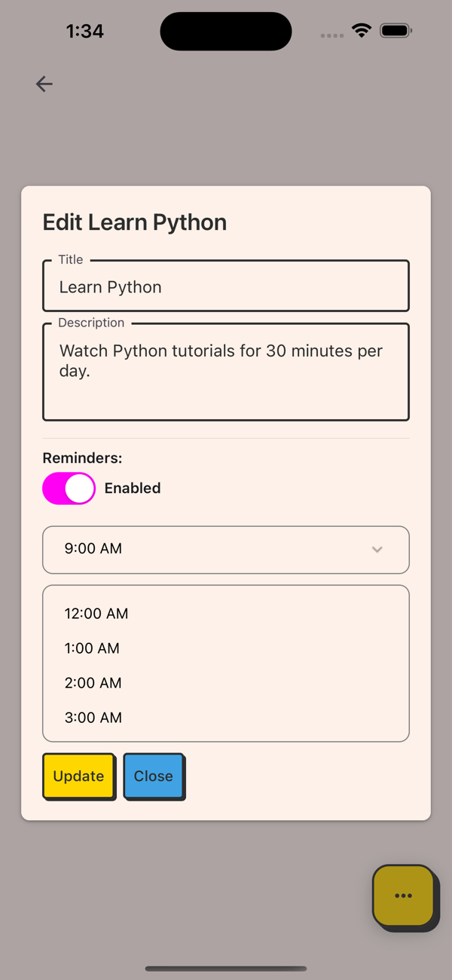
Task: Focus the Title input field
Action: (226, 286)
